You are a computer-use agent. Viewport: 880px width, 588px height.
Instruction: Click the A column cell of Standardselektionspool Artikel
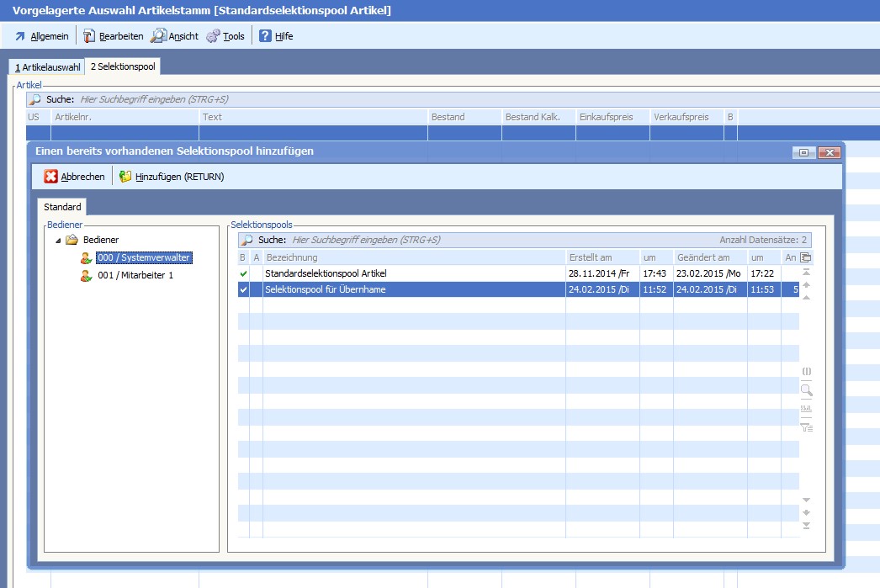(x=256, y=273)
